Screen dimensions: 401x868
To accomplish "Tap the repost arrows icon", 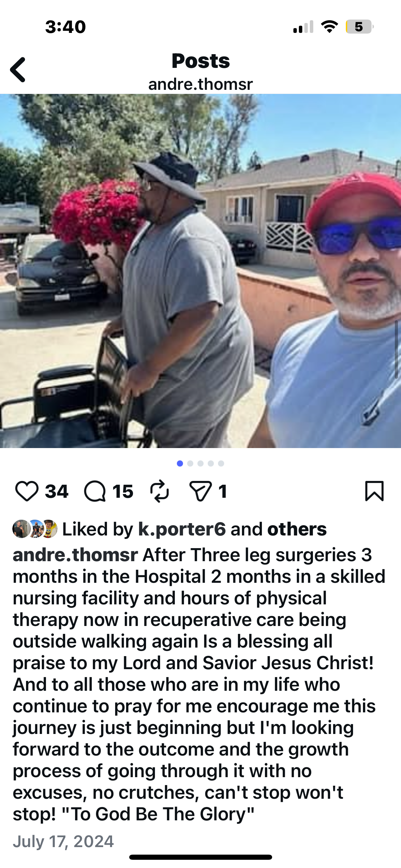I will pyautogui.click(x=160, y=491).
